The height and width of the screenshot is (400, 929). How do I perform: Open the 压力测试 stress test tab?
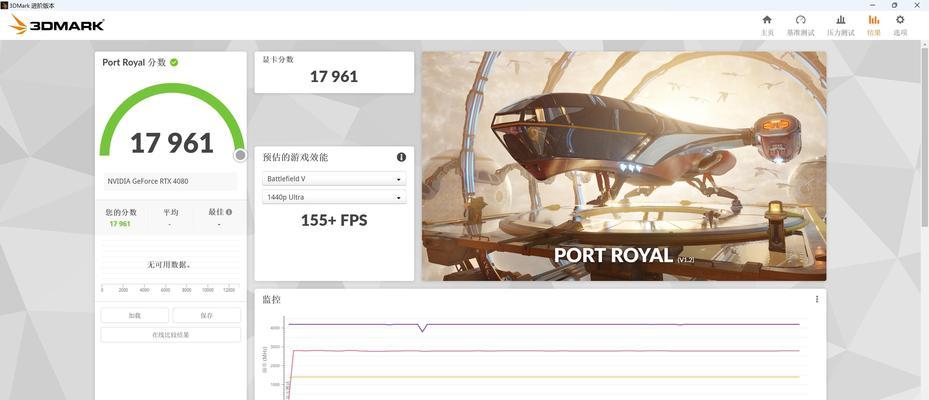click(x=841, y=25)
